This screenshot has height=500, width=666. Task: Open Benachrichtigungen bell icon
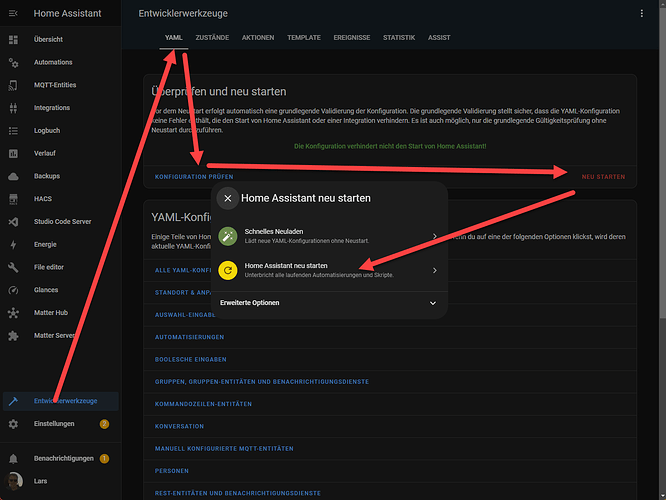click(13, 459)
